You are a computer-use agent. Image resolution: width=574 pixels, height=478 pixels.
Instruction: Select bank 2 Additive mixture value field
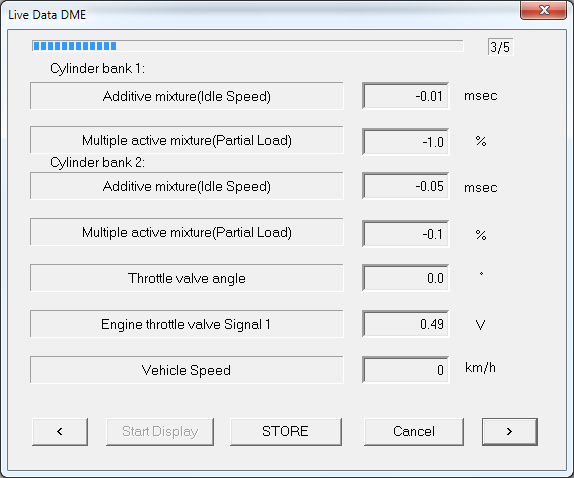405,186
